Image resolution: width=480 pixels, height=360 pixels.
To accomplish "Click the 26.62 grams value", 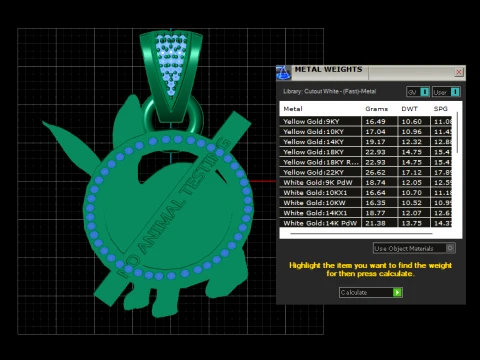I will 375,172.
